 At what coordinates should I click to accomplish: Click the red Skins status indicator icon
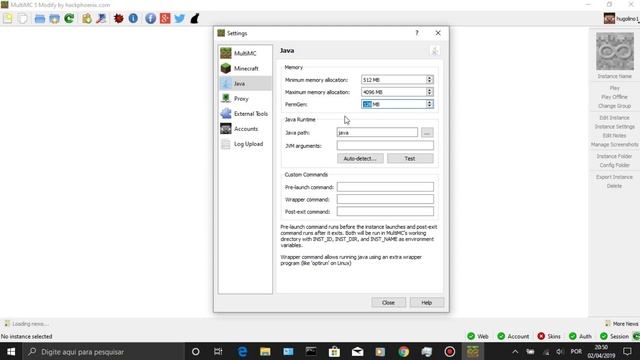(x=541, y=336)
